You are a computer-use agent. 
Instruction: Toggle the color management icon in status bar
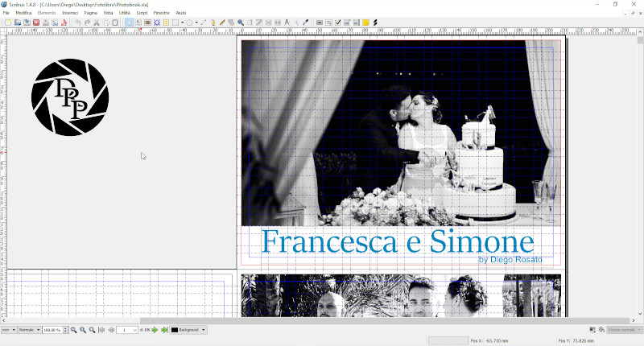[x=592, y=330]
